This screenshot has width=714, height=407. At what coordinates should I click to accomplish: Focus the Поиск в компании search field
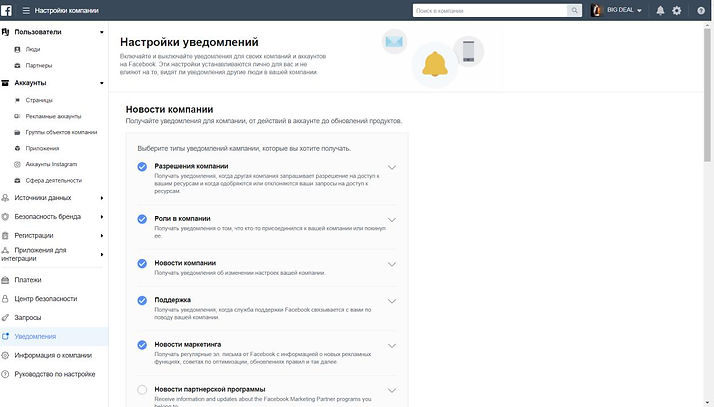[490, 10]
